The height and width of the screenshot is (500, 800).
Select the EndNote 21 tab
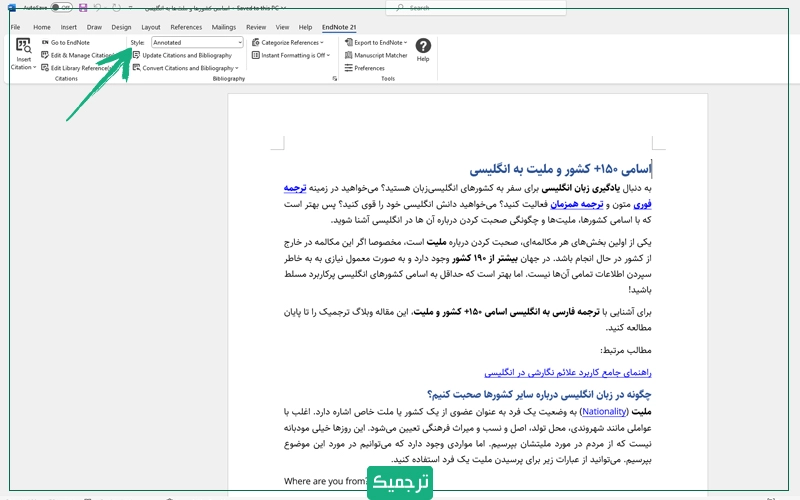pos(339,27)
